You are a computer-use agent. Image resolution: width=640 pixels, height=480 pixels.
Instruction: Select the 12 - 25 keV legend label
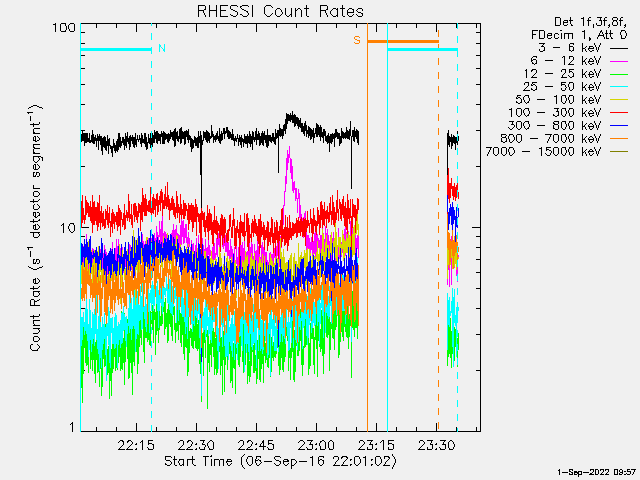pos(562,74)
